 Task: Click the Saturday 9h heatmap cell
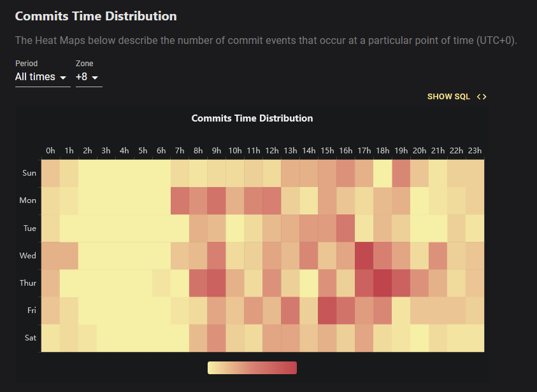217,338
